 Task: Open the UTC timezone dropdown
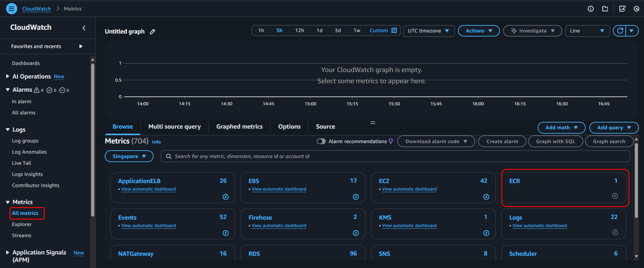pos(429,31)
